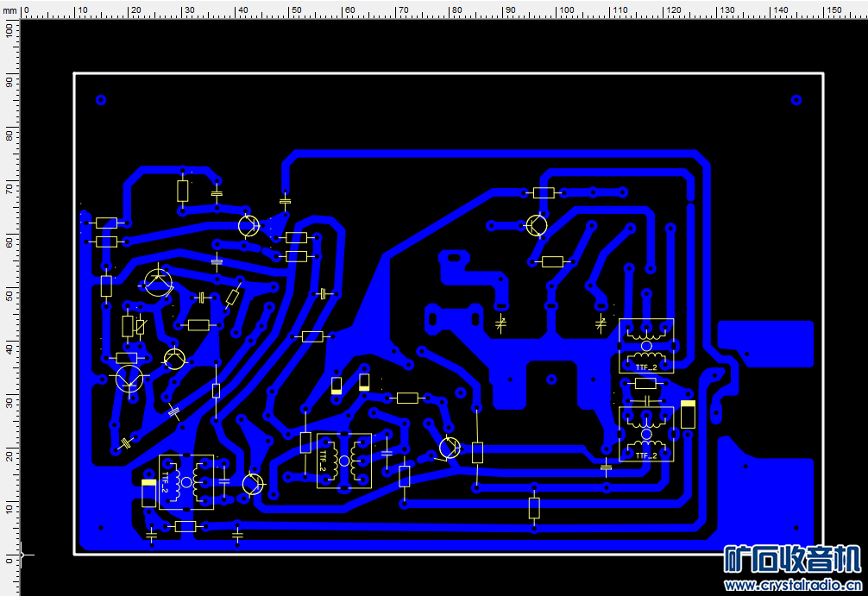
Task: Select the yellow-capped capacitor right of lower-right TTF_2
Action: (x=688, y=415)
